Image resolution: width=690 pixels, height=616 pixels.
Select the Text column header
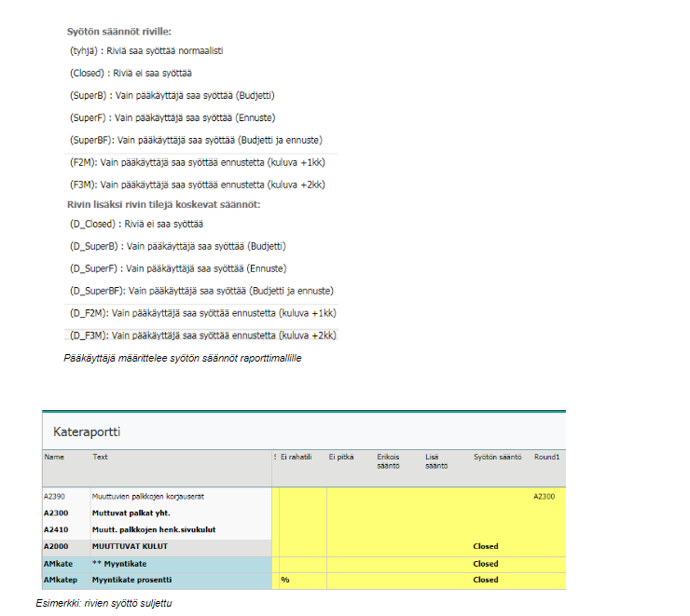[101, 457]
